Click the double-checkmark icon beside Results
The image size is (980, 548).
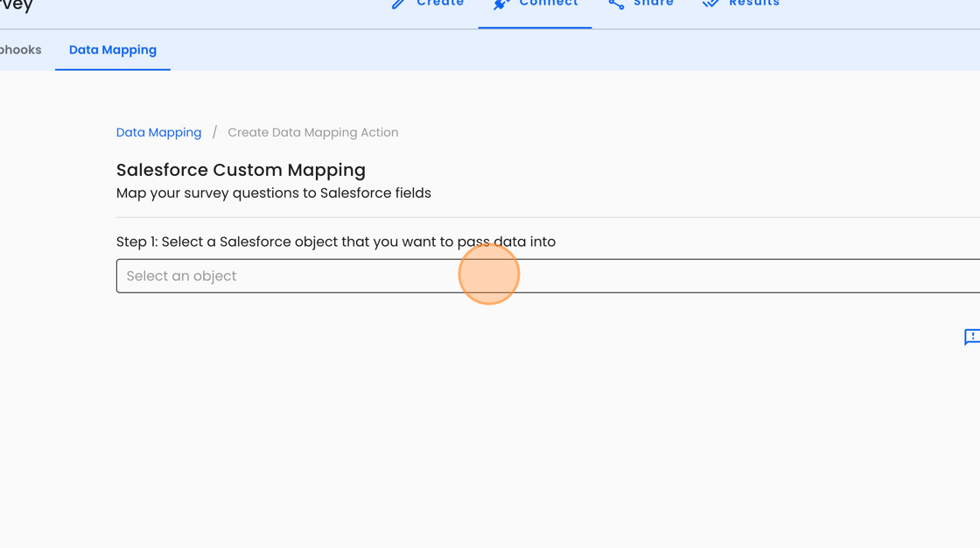(710, 4)
